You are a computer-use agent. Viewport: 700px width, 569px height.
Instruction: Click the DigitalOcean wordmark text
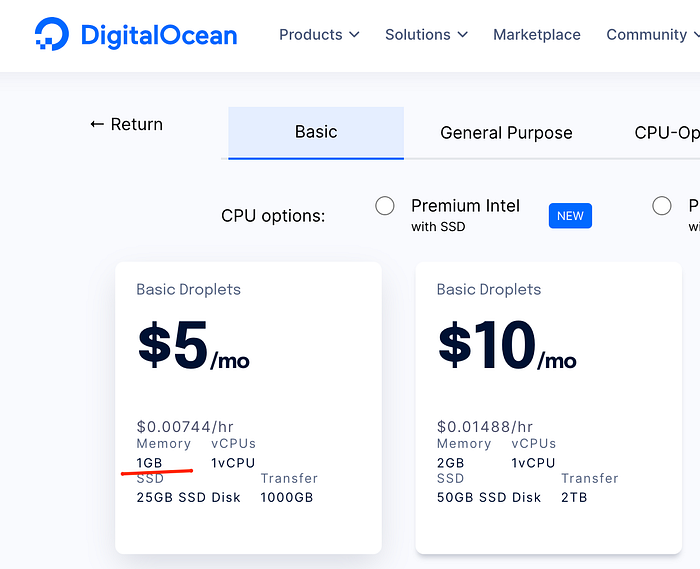(x=159, y=36)
